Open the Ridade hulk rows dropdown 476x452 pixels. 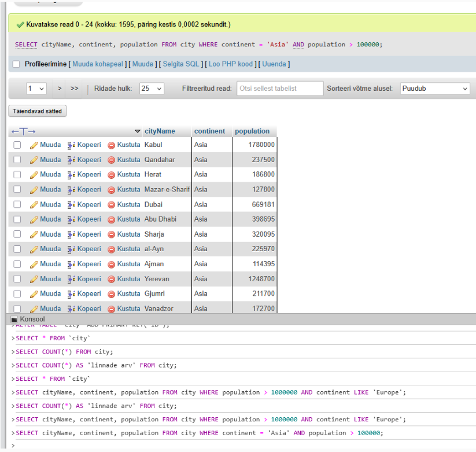(x=152, y=89)
